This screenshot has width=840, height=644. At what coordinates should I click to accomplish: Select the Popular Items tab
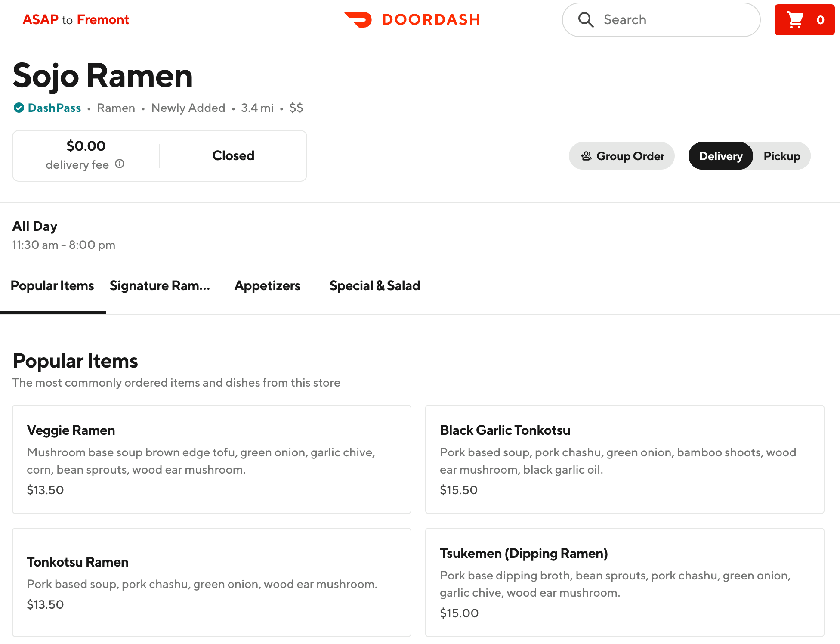pos(52,286)
